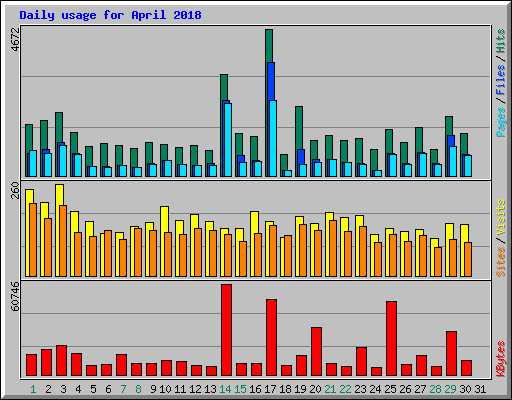Screen dimensions: 512x400
Task: Click the "Hits" legend label
Action: pos(501,41)
